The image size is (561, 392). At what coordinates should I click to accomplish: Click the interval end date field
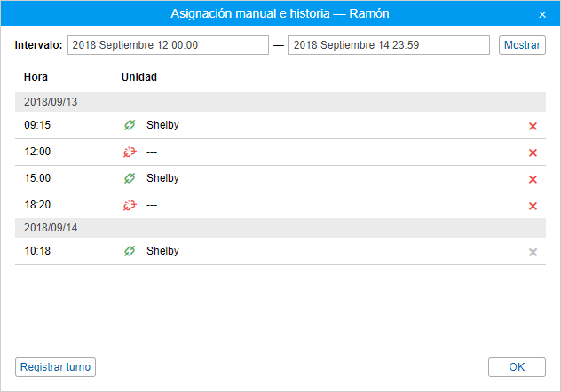tap(390, 45)
